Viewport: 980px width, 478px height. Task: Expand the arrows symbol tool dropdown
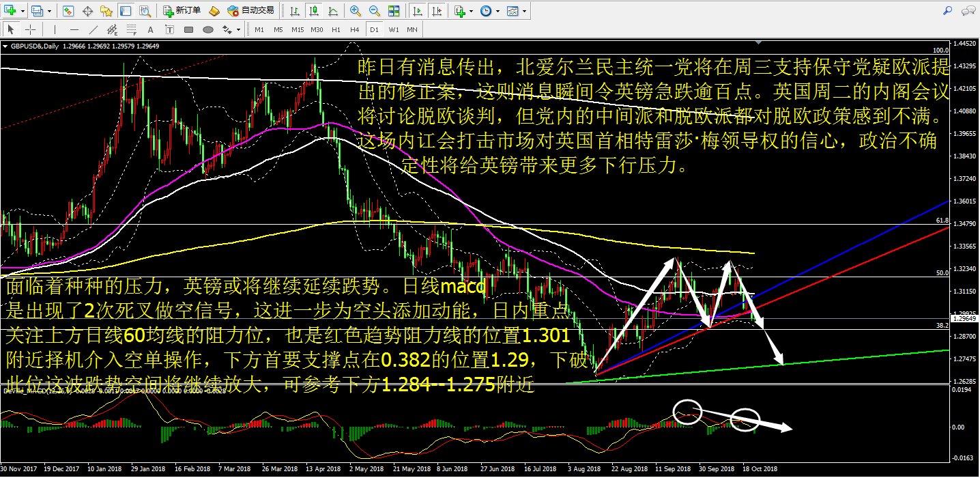click(x=238, y=30)
